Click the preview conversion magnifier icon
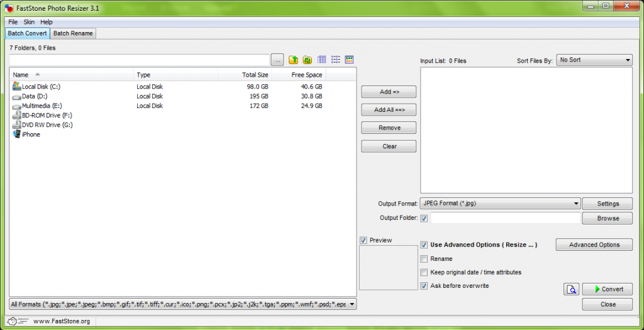This screenshot has width=644, height=330. pos(571,289)
